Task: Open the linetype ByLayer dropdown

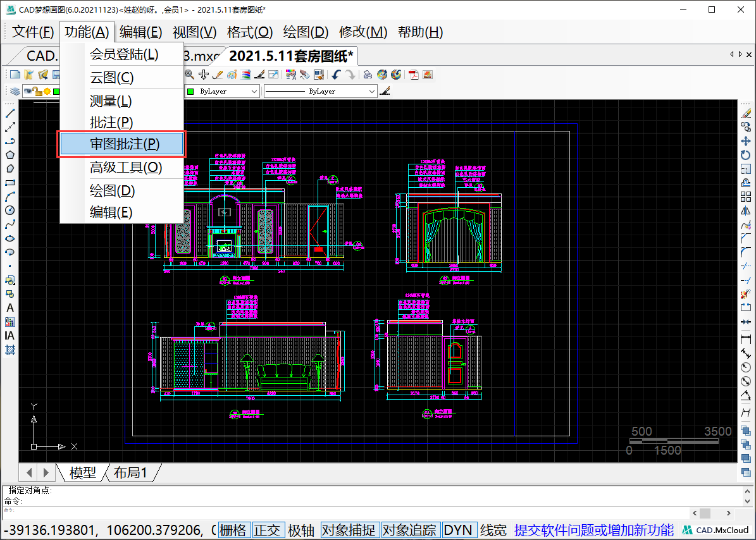Action: tap(320, 91)
